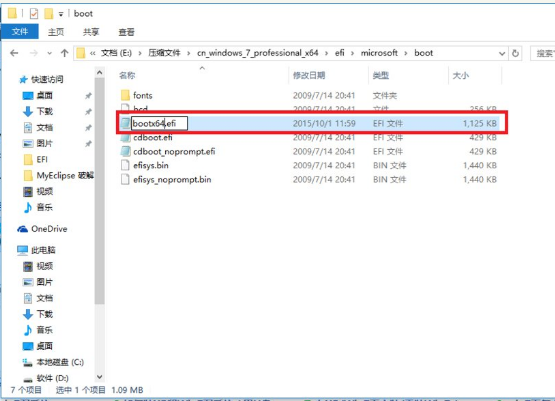Screen dimensions: 555x401
Task: Switch to the 共享 ribbon tab
Action: click(x=91, y=32)
